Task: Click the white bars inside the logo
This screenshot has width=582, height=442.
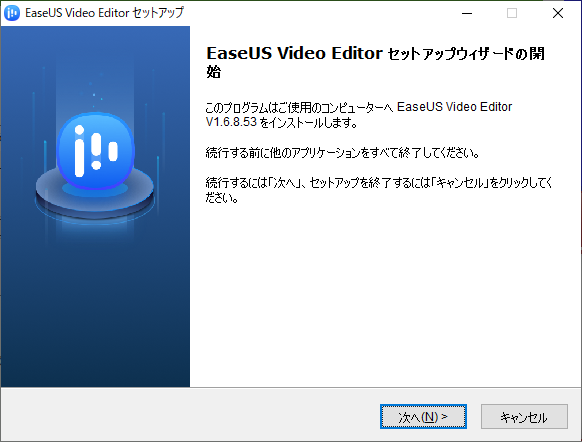Action: click(96, 150)
